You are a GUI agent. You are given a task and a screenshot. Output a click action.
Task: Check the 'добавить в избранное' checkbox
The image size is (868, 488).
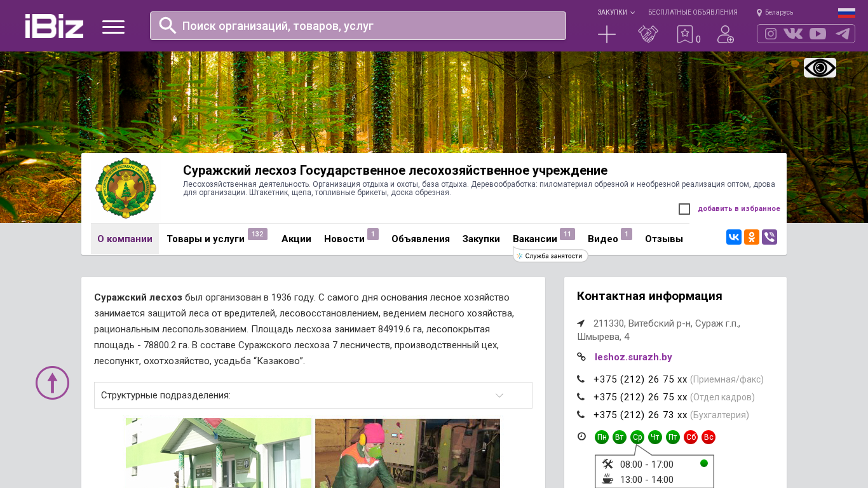coord(684,209)
